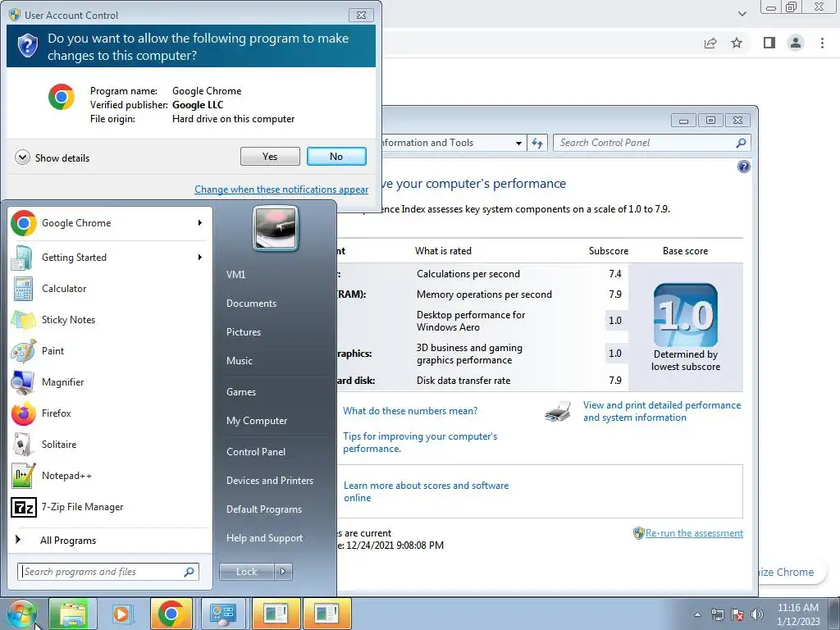Click Learn more about scores and software online
The height and width of the screenshot is (630, 840).
point(426,491)
